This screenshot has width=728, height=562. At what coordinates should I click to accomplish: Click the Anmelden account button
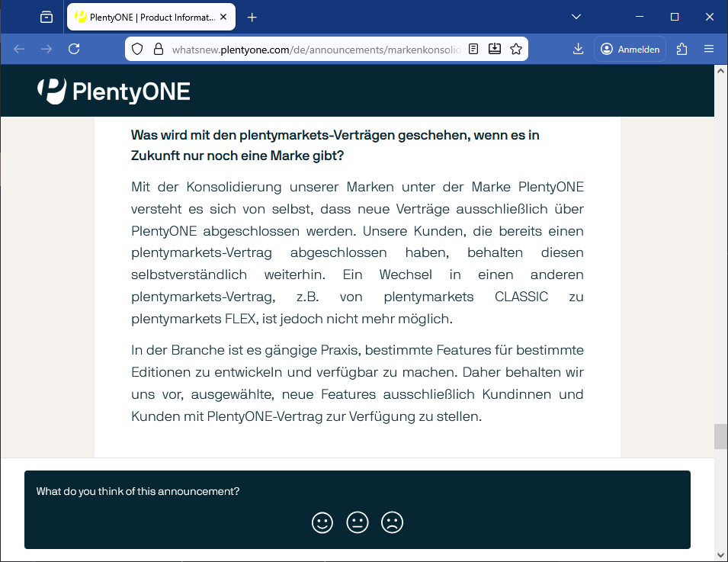point(630,49)
